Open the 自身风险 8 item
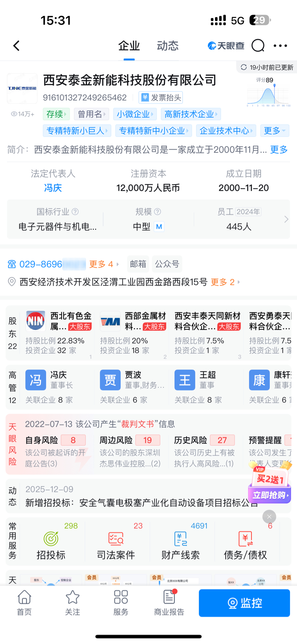The image size is (297, 644). point(55,451)
